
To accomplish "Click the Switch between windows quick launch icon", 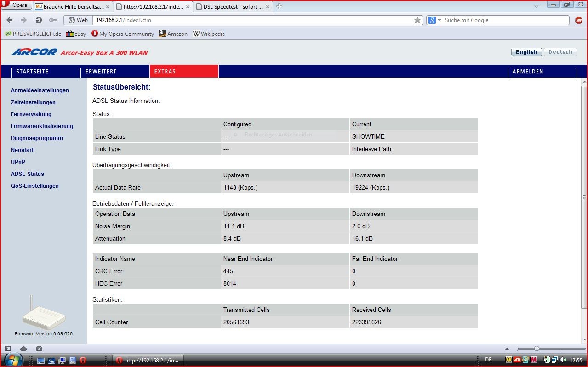I will 51,360.
